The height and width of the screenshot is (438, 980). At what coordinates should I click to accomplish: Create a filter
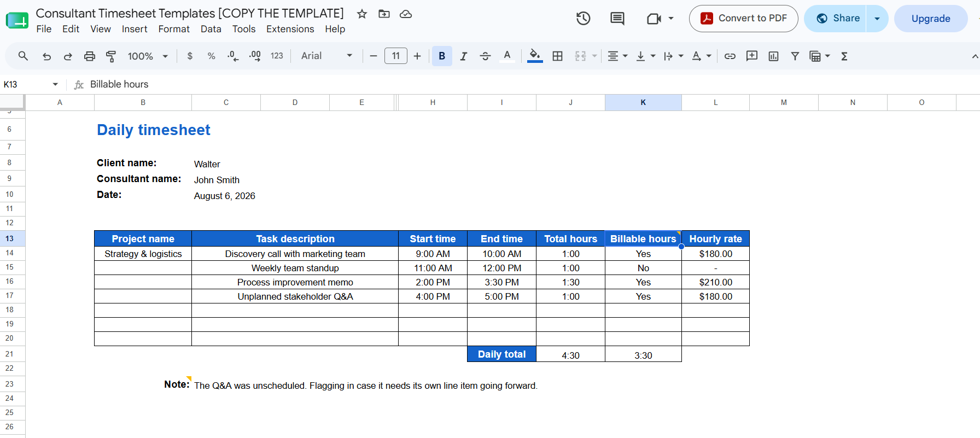(795, 56)
